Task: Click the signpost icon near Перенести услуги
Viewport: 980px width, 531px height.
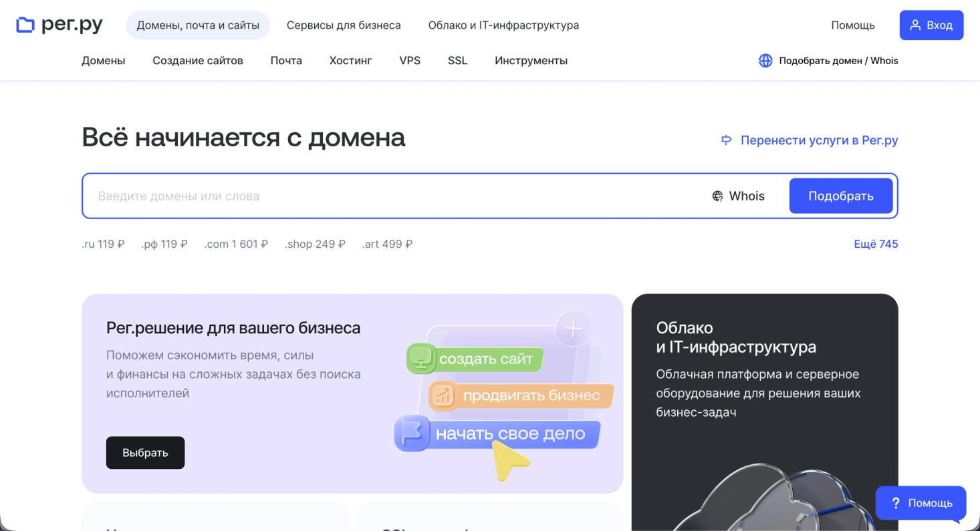Action: tap(727, 140)
